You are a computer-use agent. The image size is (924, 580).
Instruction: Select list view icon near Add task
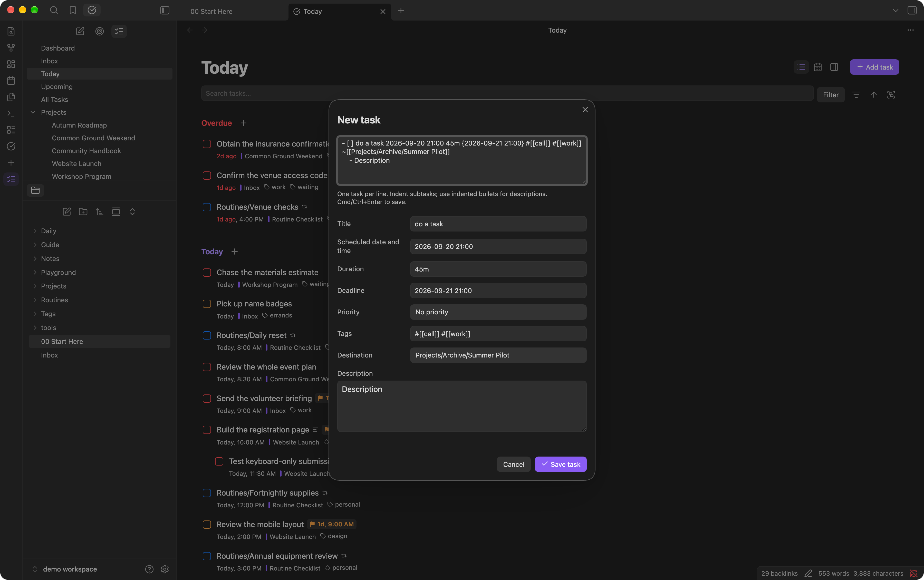(801, 67)
